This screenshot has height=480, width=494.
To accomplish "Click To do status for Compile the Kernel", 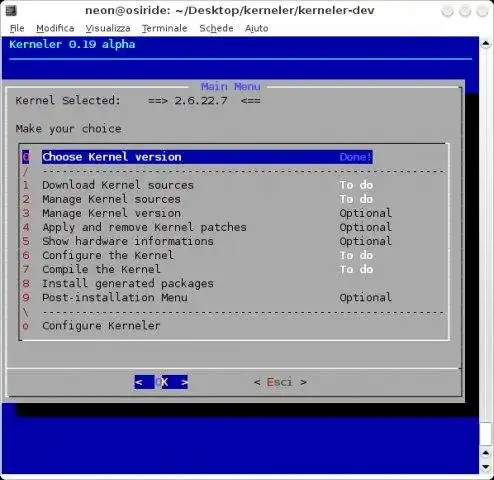I will (356, 269).
